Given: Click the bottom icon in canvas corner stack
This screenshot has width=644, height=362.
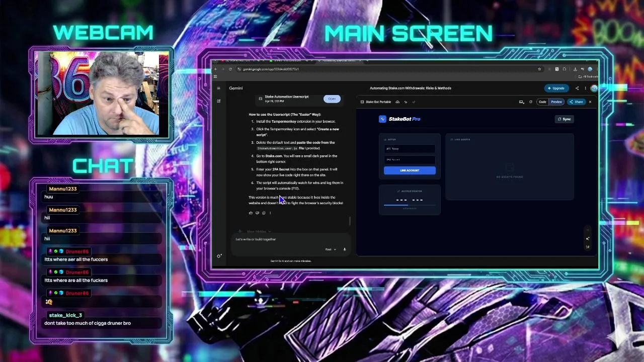Looking at the screenshot, I should [x=588, y=247].
